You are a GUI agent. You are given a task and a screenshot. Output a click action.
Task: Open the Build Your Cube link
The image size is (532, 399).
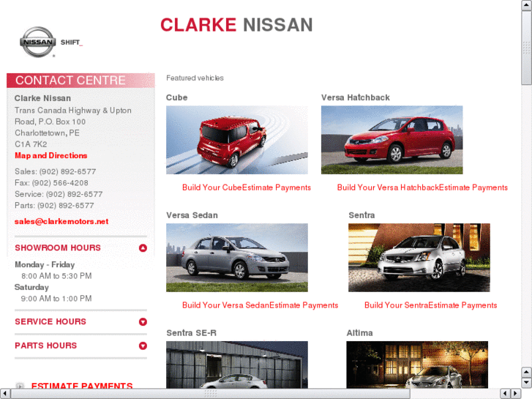(x=212, y=187)
